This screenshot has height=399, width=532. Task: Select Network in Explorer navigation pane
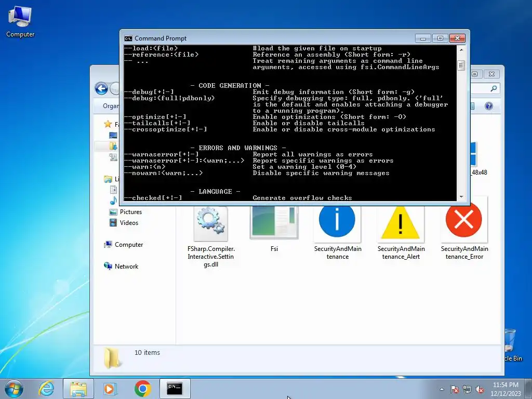(122, 267)
